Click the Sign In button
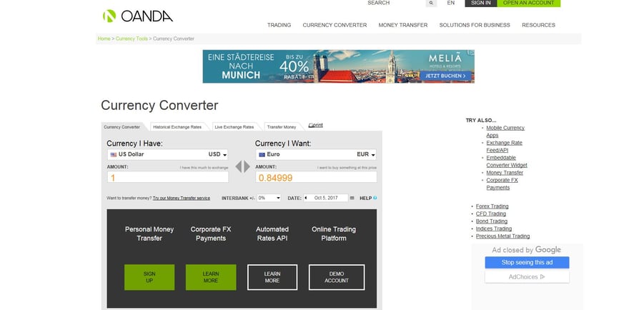 click(481, 3)
